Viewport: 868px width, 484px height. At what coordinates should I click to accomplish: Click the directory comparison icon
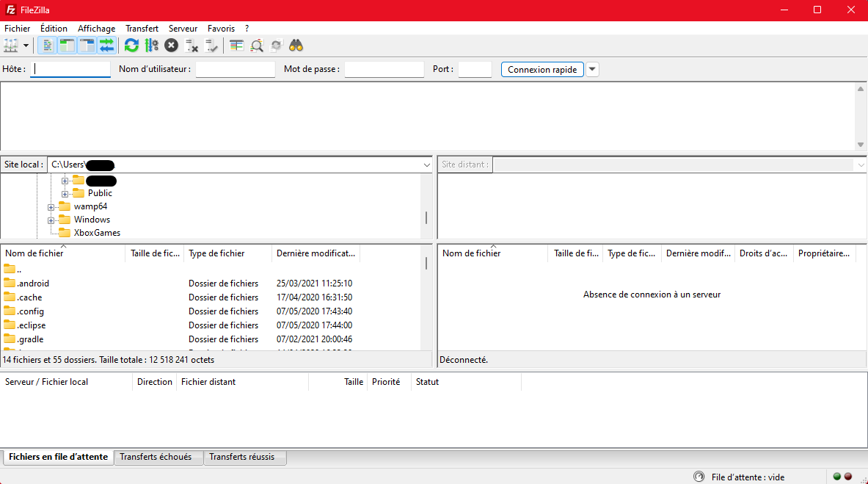[257, 46]
